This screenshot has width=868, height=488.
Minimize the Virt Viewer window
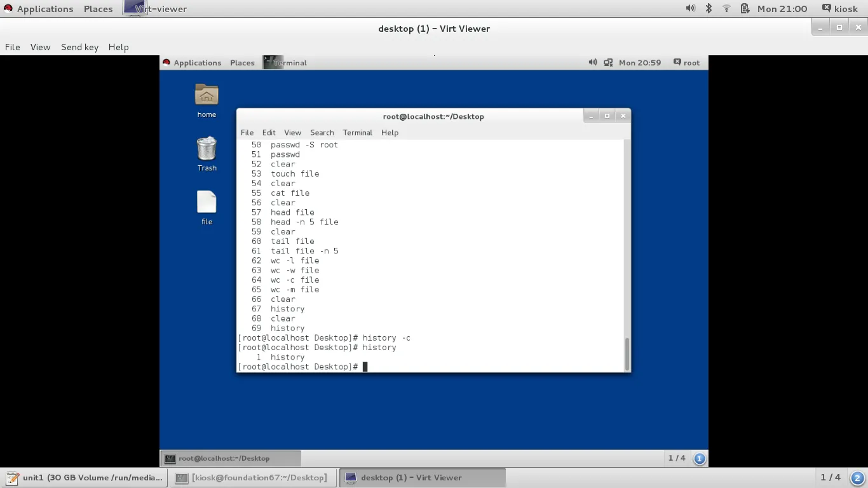(x=820, y=27)
